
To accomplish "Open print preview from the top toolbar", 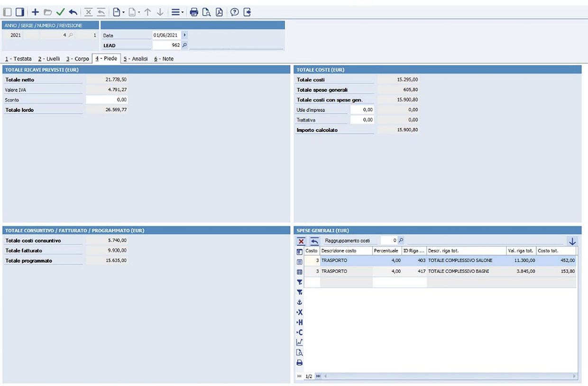I will (x=206, y=12).
